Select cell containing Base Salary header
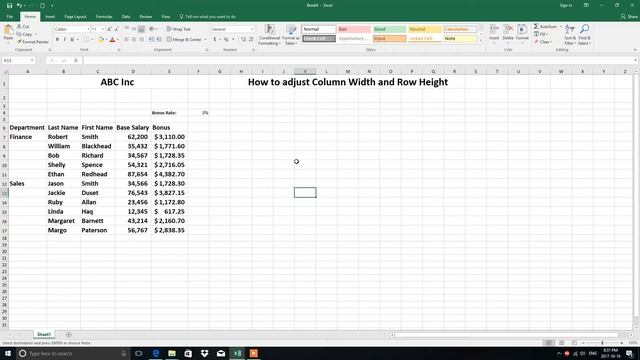The width and height of the screenshot is (640, 360). (x=133, y=127)
